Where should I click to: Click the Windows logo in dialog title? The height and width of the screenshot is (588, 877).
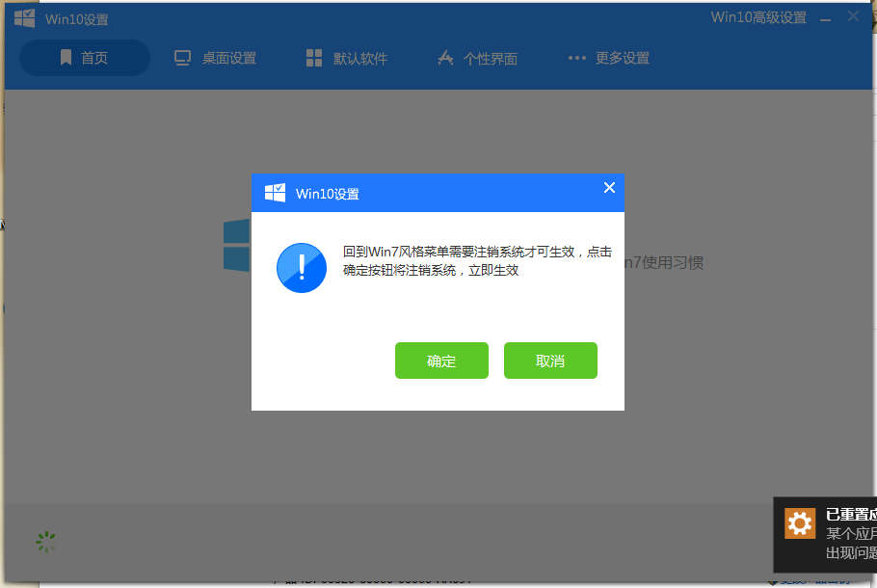pos(276,193)
